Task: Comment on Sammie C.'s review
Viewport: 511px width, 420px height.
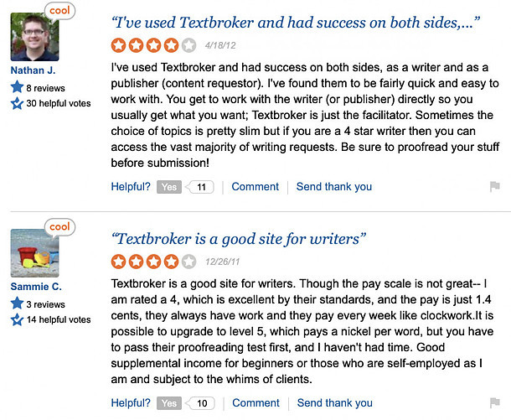Action: [x=255, y=402]
